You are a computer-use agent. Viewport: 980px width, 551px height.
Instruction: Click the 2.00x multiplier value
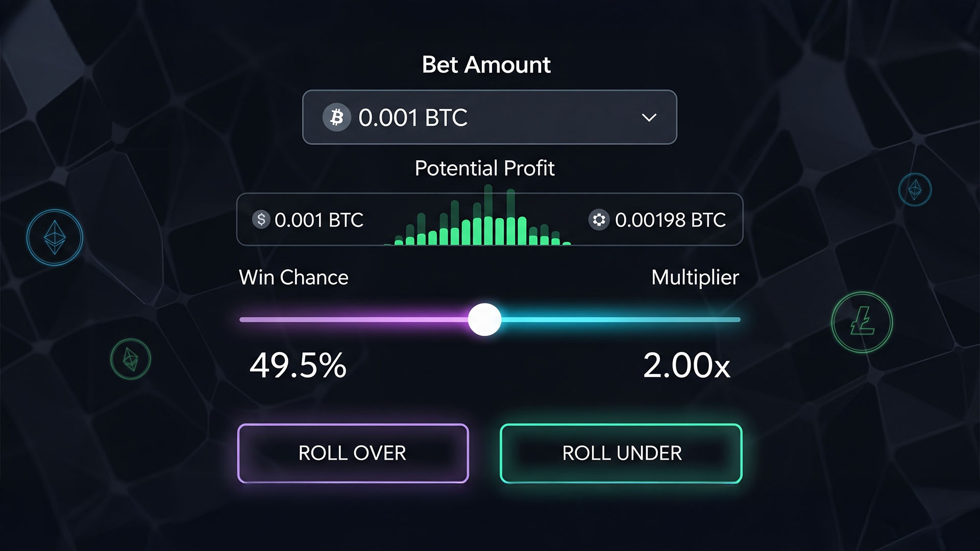687,365
